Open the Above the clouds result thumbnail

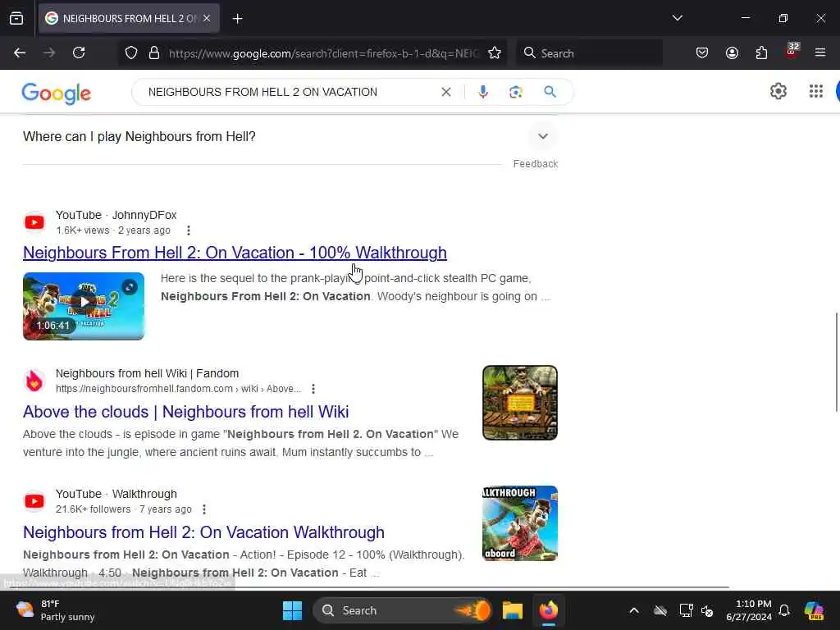coord(519,403)
